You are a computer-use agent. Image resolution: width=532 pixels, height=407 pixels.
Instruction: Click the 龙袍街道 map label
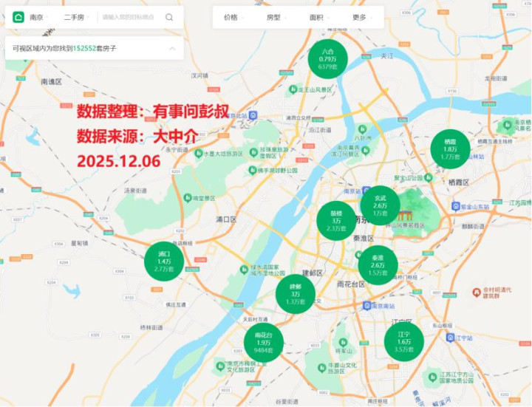click(496, 78)
